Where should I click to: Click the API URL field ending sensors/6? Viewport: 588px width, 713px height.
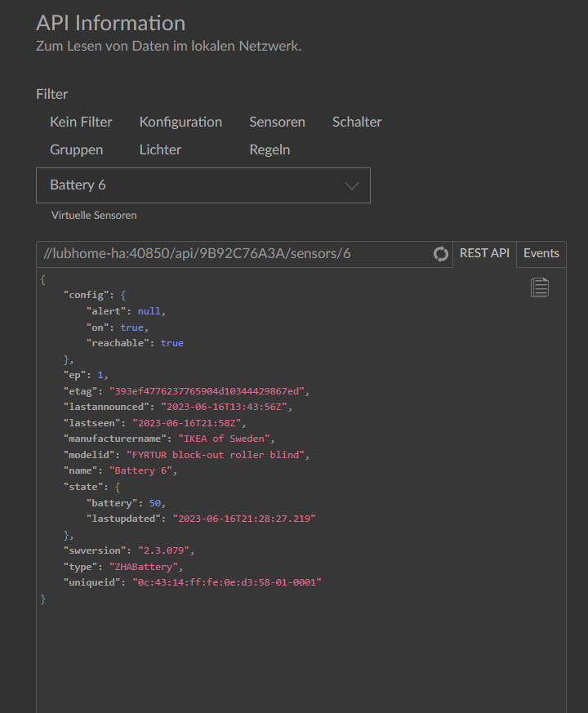[244, 254]
